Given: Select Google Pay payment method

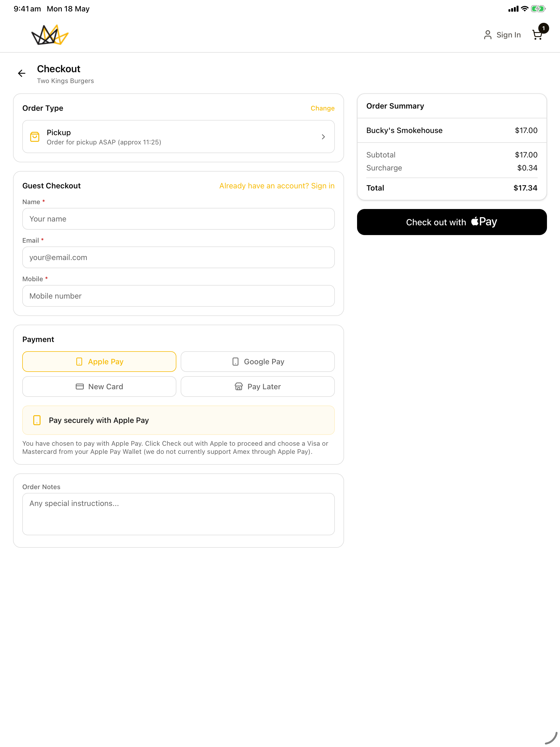Looking at the screenshot, I should coord(257,362).
